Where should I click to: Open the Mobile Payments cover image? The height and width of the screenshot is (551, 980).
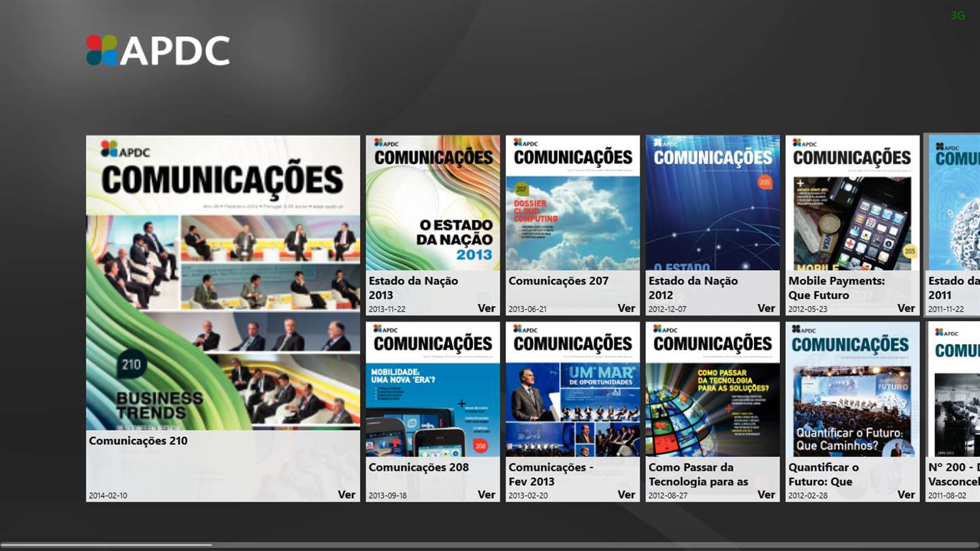click(x=852, y=203)
